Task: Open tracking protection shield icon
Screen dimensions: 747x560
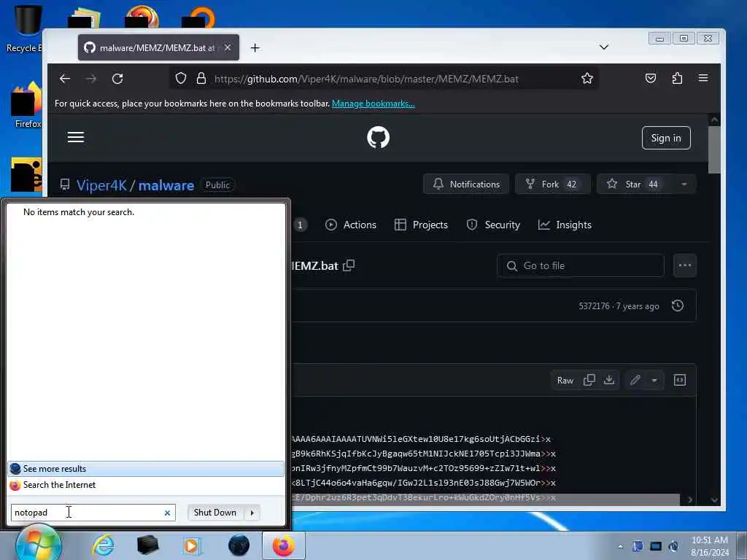Action: coord(181,79)
